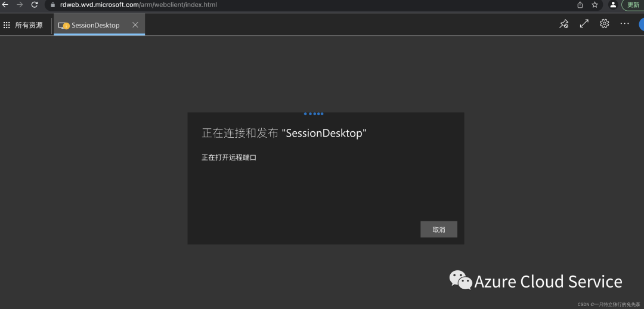The height and width of the screenshot is (309, 644).
Task: Click the blue loading dots progress indicator
Action: 314,113
